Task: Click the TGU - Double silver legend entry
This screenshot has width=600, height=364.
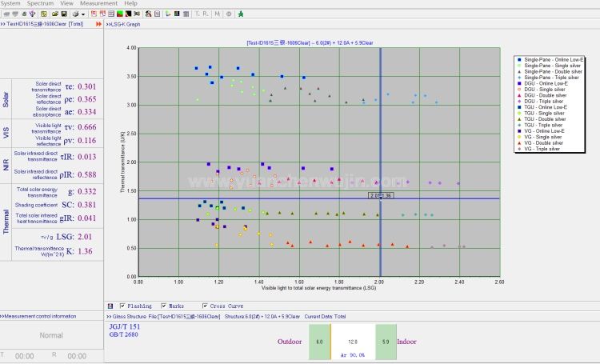Action: coord(542,119)
